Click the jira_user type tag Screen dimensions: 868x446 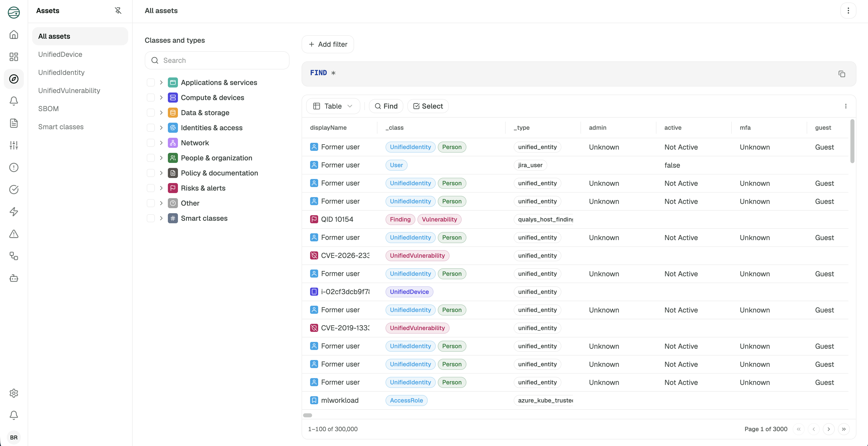coord(530,165)
